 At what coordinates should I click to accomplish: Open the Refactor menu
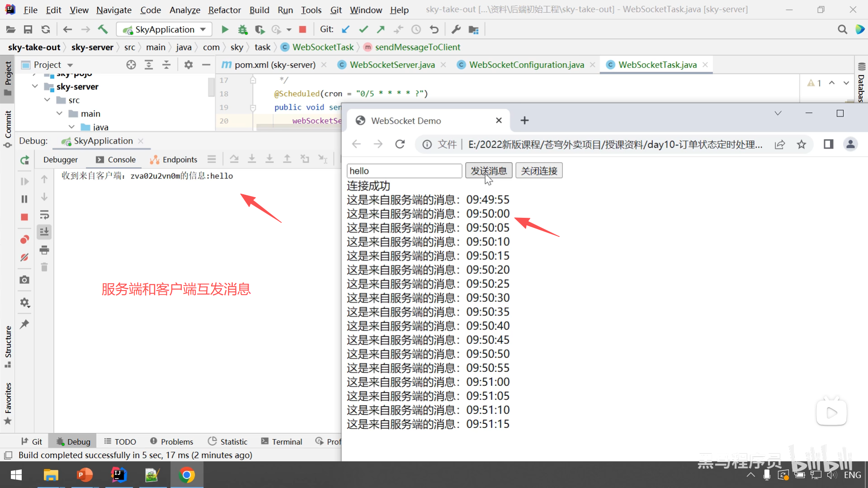(224, 10)
